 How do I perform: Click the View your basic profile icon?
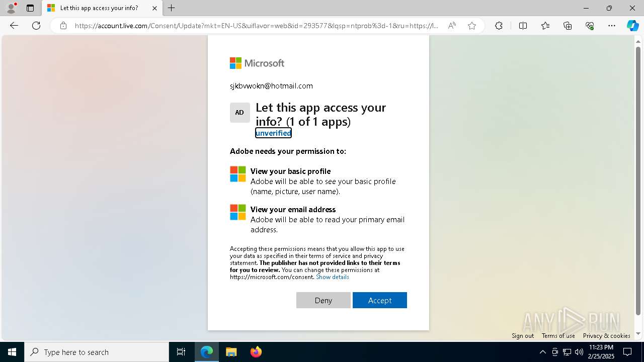(238, 174)
